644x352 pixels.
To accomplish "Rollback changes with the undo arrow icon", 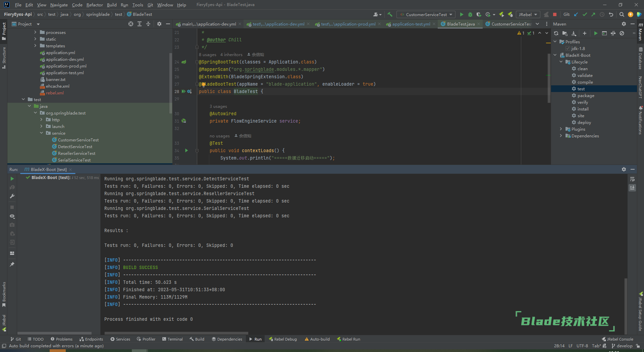I will 611,14.
